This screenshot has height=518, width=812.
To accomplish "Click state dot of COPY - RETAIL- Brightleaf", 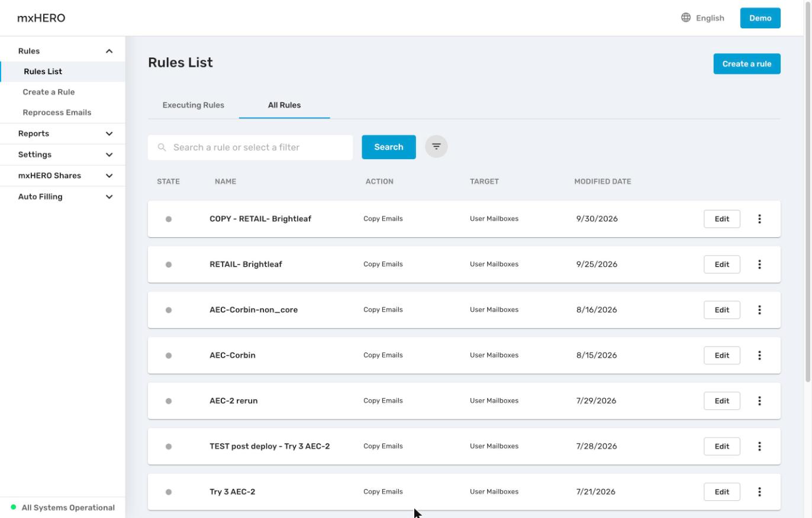I will tap(169, 219).
